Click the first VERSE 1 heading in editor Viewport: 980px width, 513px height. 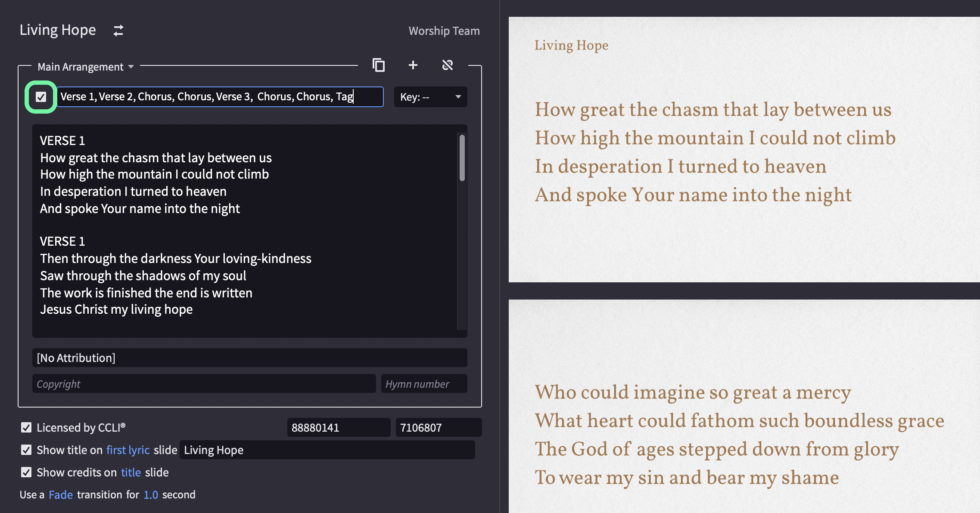click(62, 141)
